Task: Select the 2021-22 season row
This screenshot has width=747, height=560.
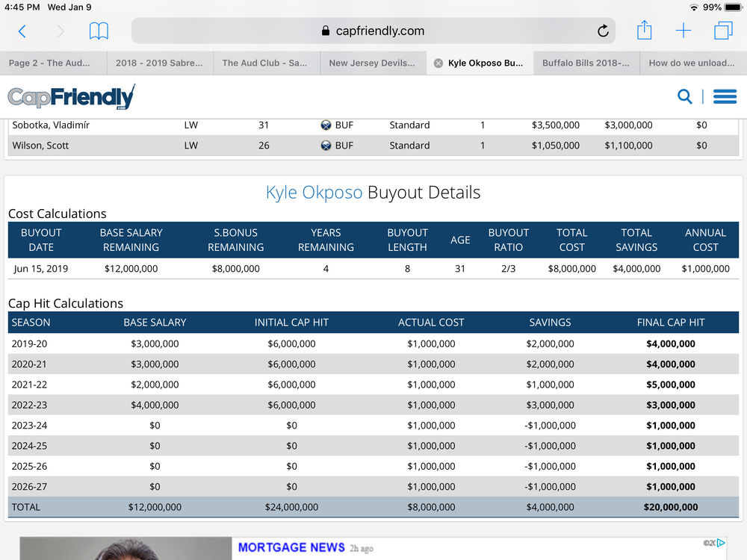Action: click(x=373, y=385)
